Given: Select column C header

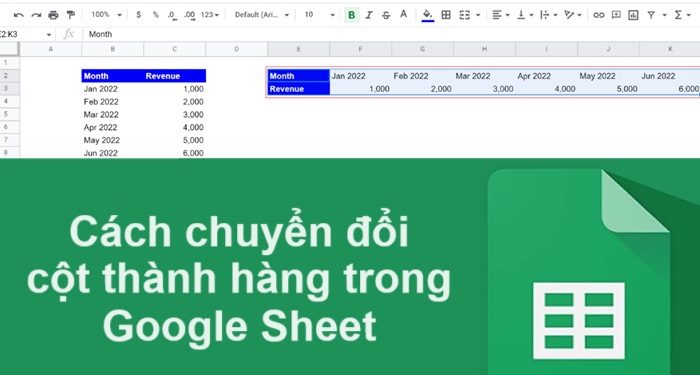Looking at the screenshot, I should pyautogui.click(x=175, y=49).
